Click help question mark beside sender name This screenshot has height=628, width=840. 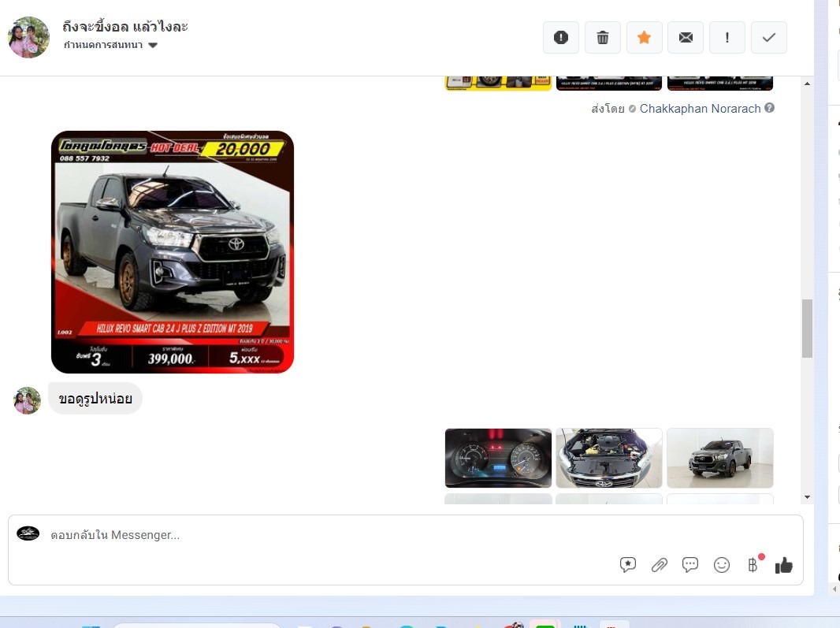point(769,108)
